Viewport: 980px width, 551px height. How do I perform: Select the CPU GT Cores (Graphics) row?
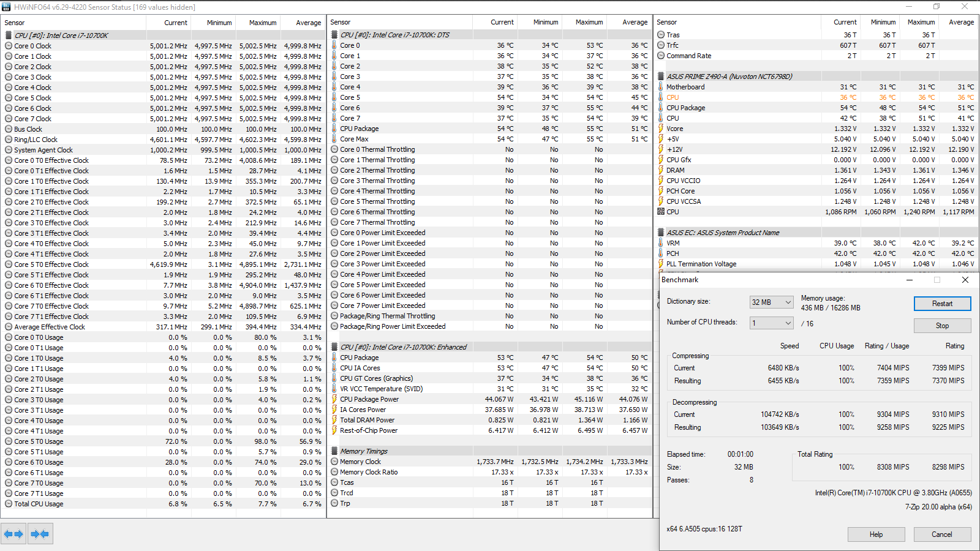coord(490,378)
